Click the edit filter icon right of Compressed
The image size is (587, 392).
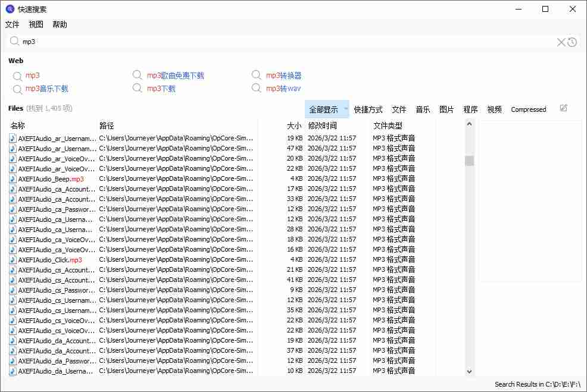click(x=563, y=109)
